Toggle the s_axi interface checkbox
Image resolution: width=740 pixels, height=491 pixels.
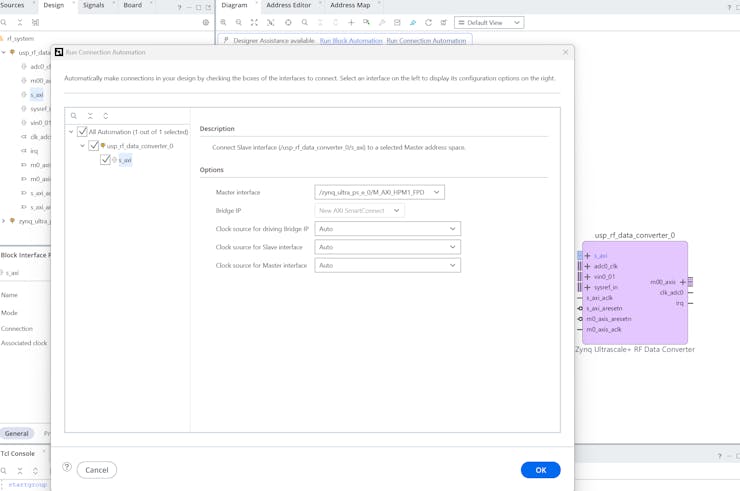pyautogui.click(x=105, y=160)
